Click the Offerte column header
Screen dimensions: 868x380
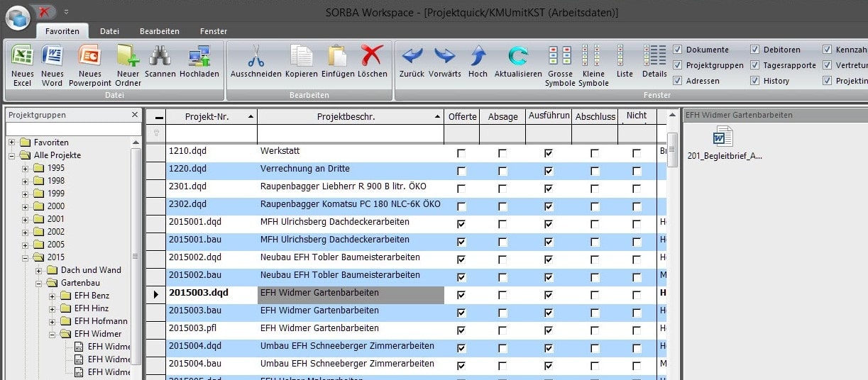462,116
